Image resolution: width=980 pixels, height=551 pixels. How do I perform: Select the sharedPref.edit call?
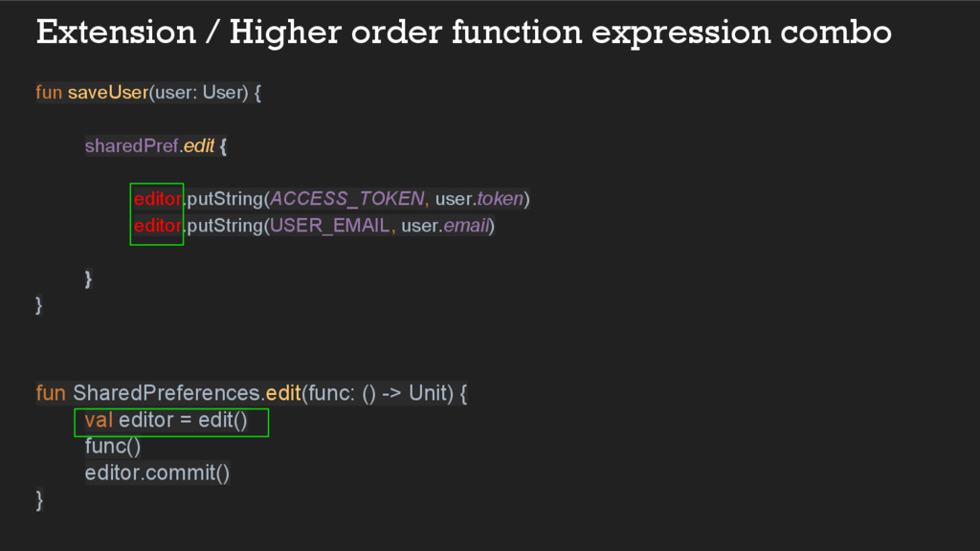(150, 146)
